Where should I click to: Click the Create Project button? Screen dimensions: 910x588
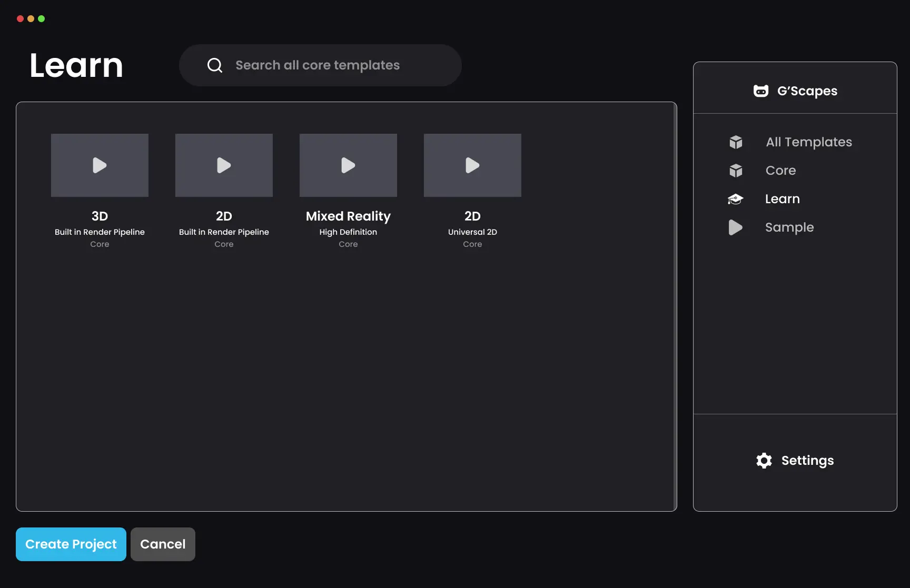[71, 544]
